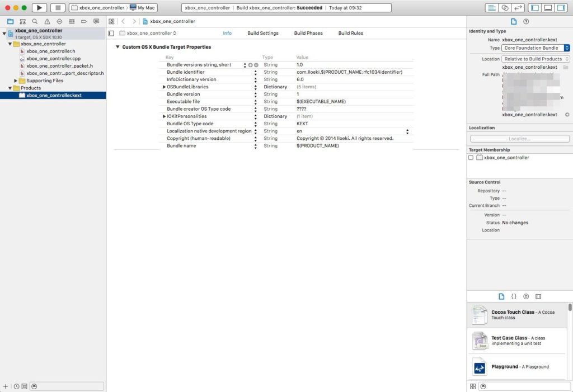Open the Breakpoint navigator icon
Image resolution: width=573 pixels, height=392 pixels.
coord(84,22)
